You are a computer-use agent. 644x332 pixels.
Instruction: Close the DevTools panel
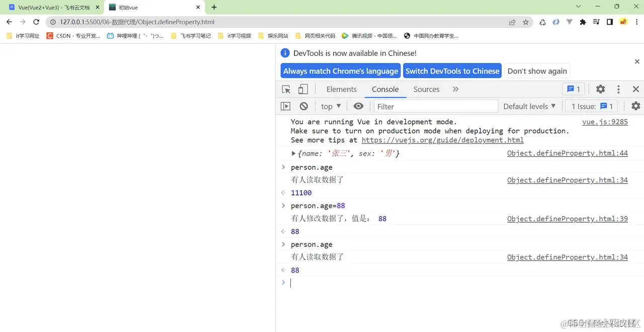(x=636, y=89)
